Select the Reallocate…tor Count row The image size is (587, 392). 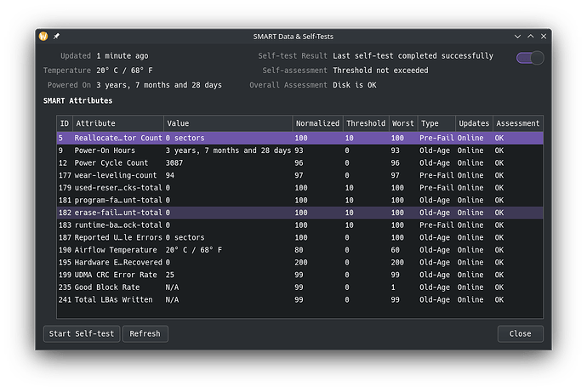[x=299, y=138]
